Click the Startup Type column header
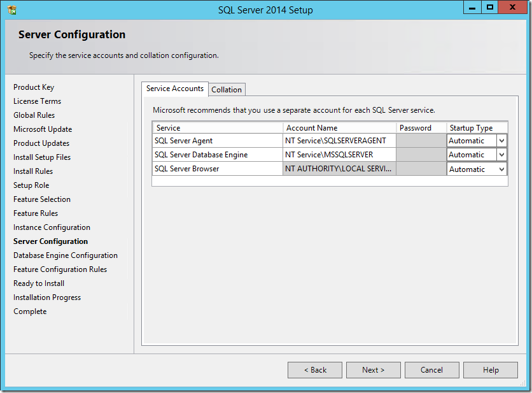Screen dimensions: 532x393 point(477,128)
